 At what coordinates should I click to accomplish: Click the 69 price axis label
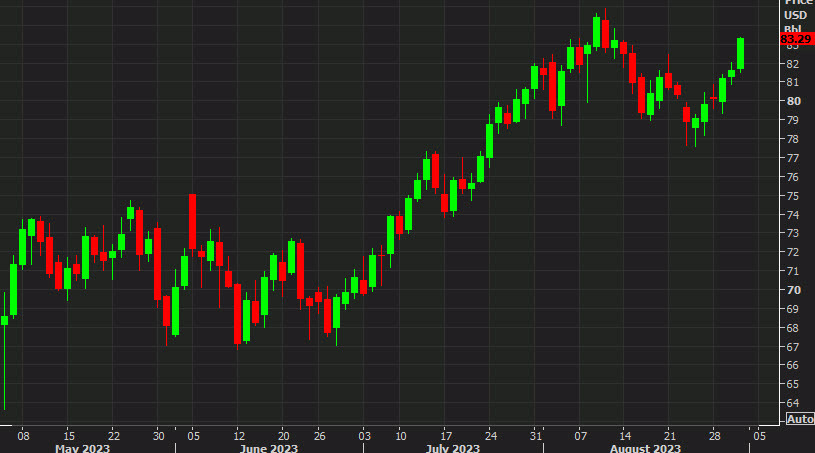pyautogui.click(x=793, y=309)
